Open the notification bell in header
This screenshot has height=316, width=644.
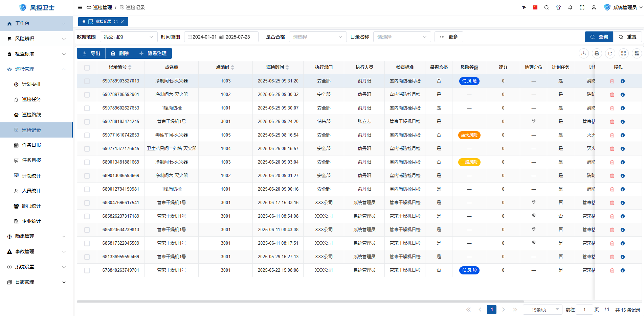click(570, 7)
